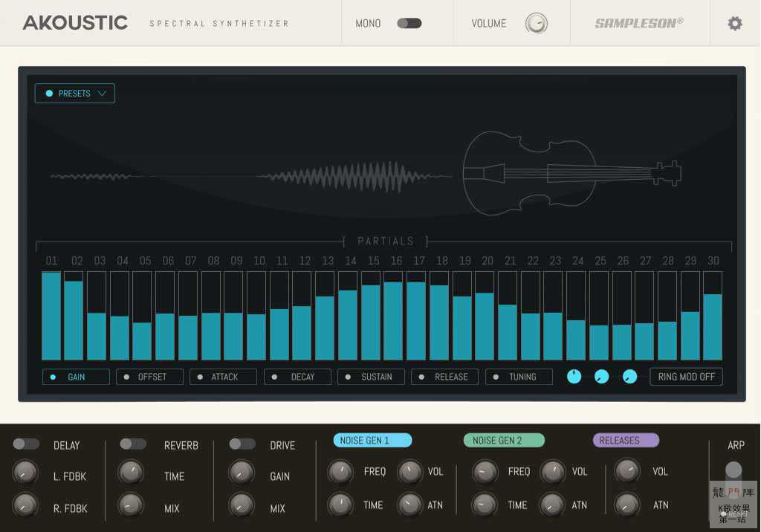Click the Noise Gen 2 ATN knob
Viewport: 761px width, 532px height.
[x=553, y=505]
